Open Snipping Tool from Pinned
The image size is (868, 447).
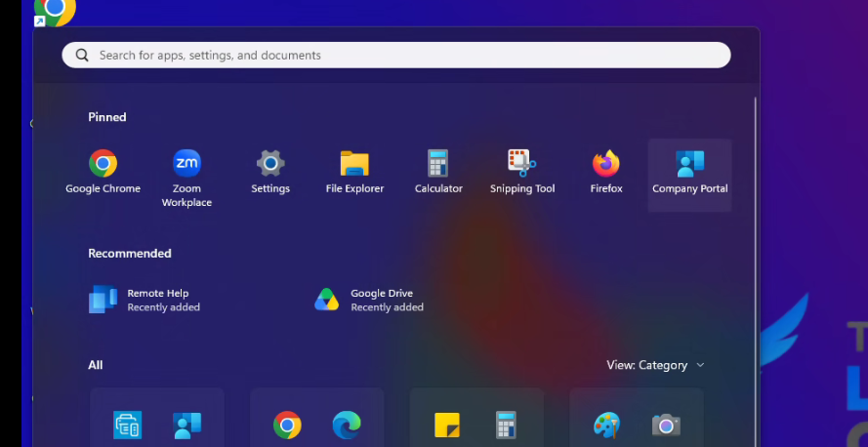(522, 173)
